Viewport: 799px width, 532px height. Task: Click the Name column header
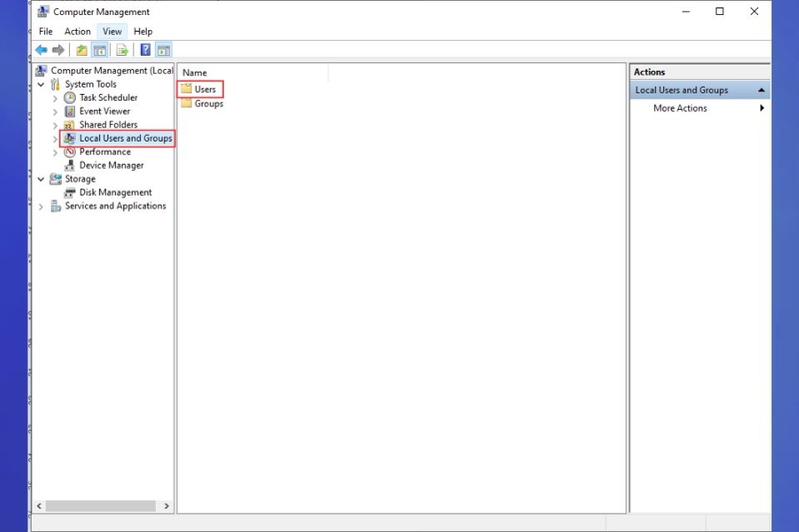pos(254,73)
